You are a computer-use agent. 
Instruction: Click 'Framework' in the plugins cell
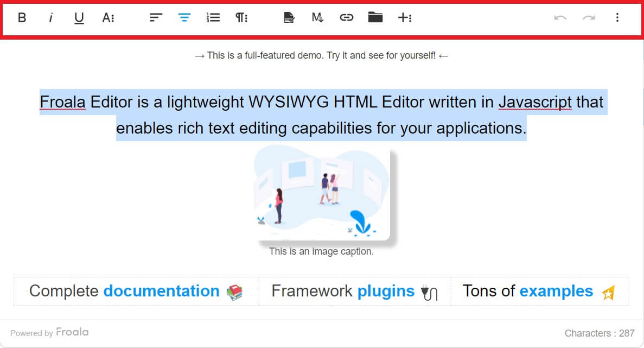tap(312, 291)
